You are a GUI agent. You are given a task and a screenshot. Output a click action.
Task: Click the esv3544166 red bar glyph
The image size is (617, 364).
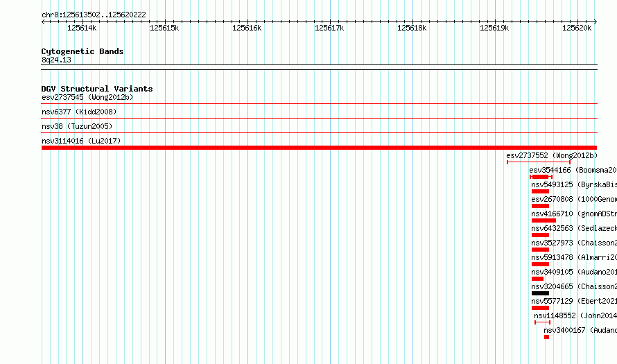(x=541, y=177)
